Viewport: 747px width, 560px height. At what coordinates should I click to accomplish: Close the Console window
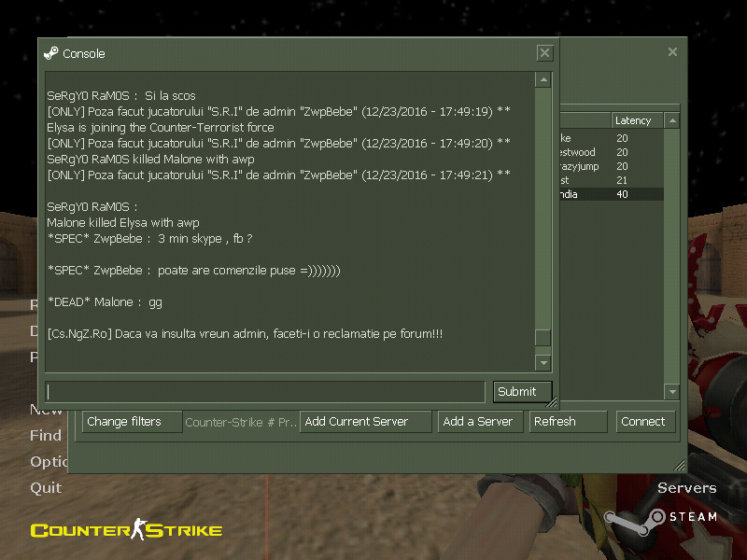pos(544,53)
